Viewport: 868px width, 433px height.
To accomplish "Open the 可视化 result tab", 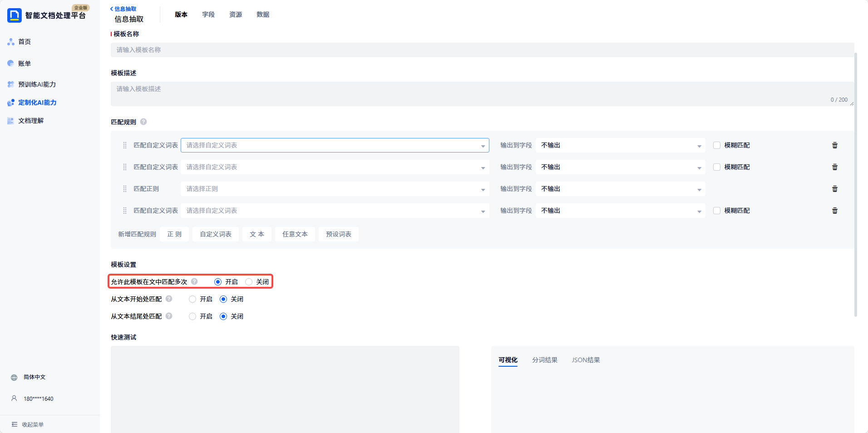I will (x=508, y=360).
